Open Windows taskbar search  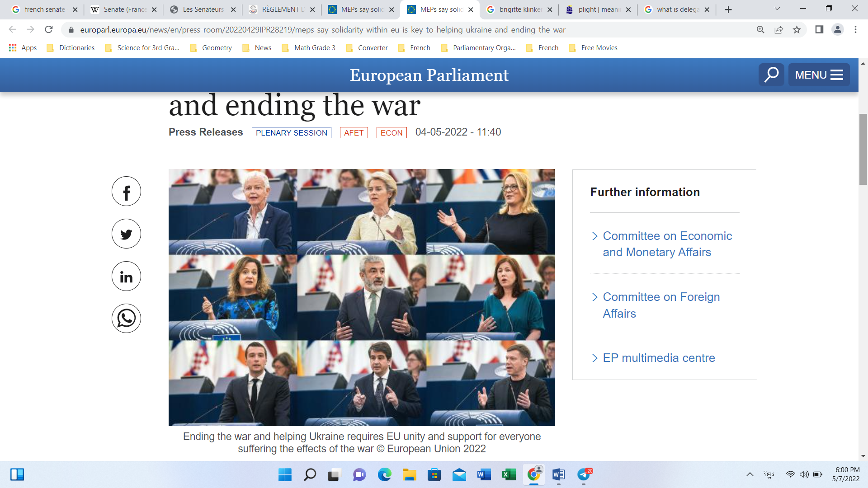click(x=310, y=474)
